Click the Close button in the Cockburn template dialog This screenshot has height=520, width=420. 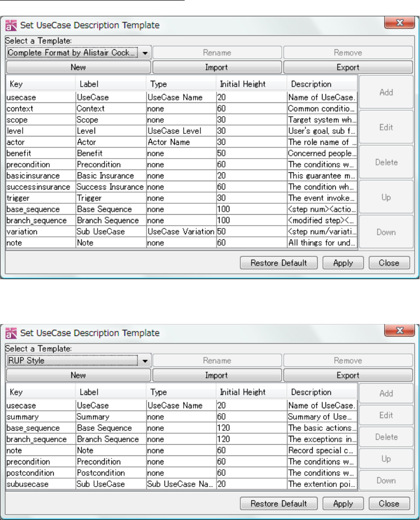(x=389, y=263)
